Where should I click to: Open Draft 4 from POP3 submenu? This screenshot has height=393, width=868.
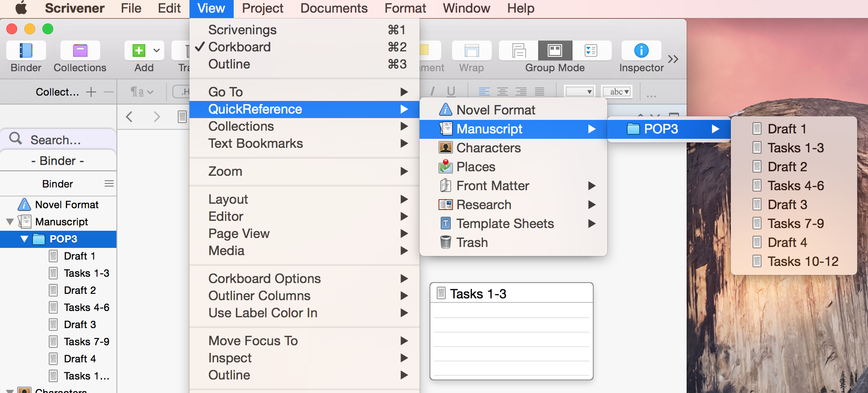pyautogui.click(x=794, y=242)
